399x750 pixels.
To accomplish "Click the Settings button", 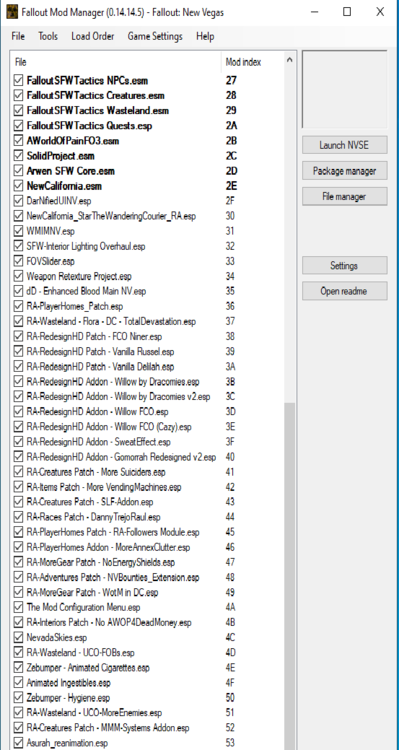I will [344, 265].
